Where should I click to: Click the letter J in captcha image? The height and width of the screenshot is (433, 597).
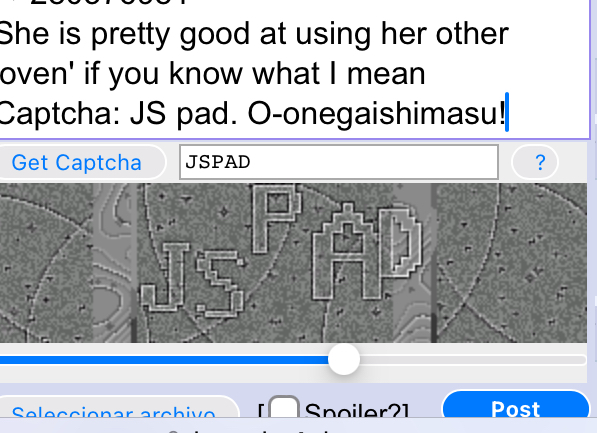click(164, 277)
